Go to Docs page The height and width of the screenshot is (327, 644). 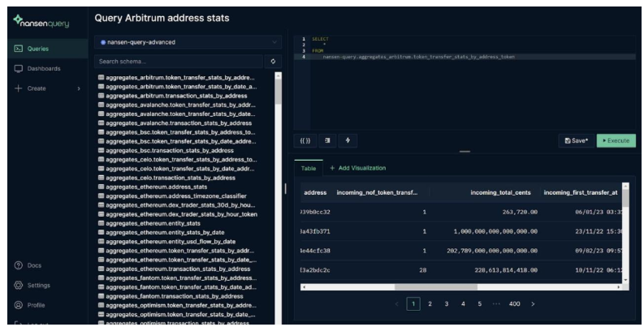point(34,265)
